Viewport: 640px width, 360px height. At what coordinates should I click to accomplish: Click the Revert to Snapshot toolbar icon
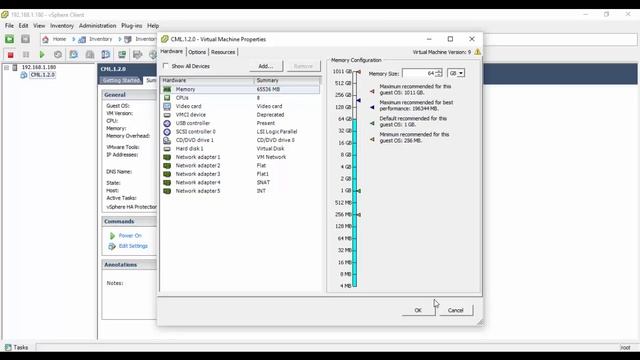tap(90, 54)
